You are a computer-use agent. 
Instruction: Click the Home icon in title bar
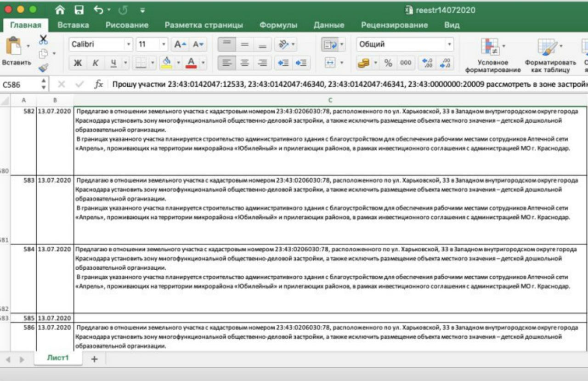pyautogui.click(x=60, y=10)
